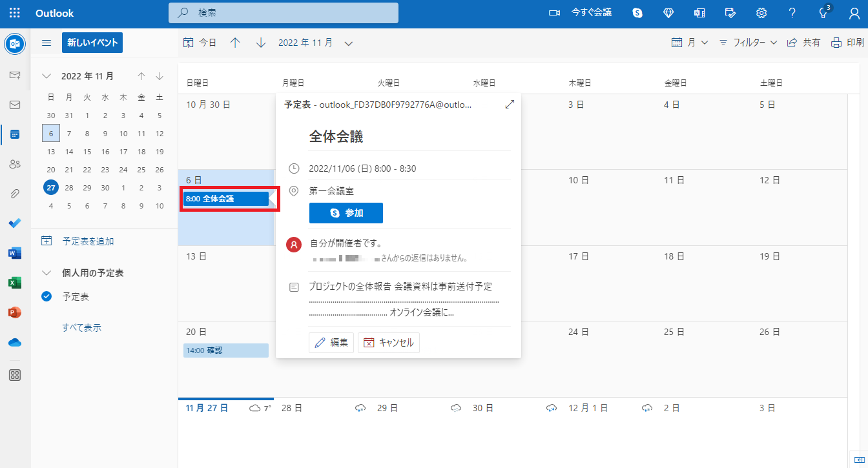
Task: Uncheck the 予定表 calendar checkbox
Action: point(46,297)
